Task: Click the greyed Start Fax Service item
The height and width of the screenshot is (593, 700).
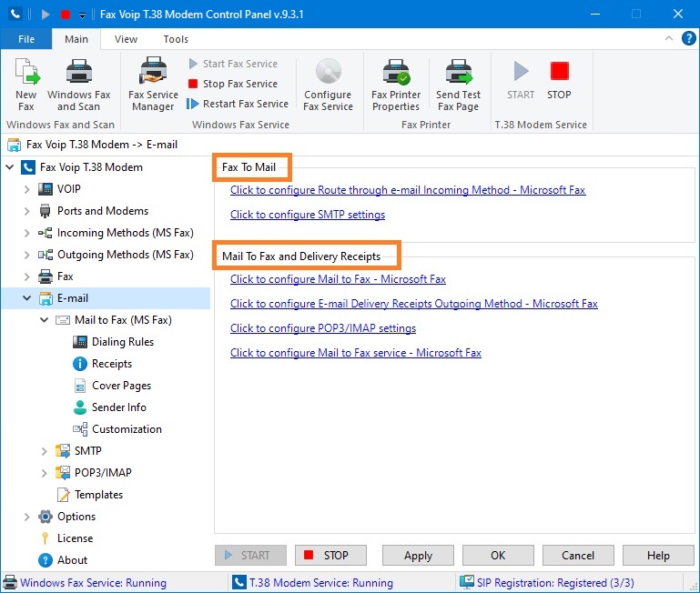Action: click(233, 64)
